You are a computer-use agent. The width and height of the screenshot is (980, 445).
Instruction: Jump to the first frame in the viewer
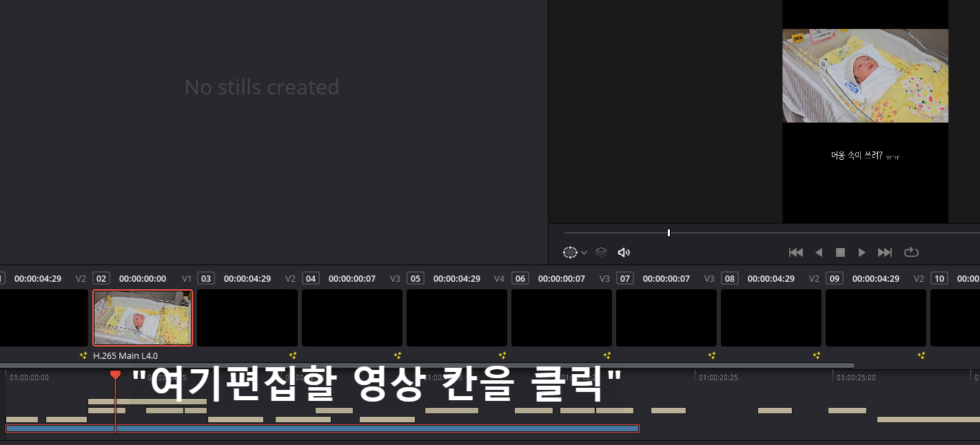point(796,252)
